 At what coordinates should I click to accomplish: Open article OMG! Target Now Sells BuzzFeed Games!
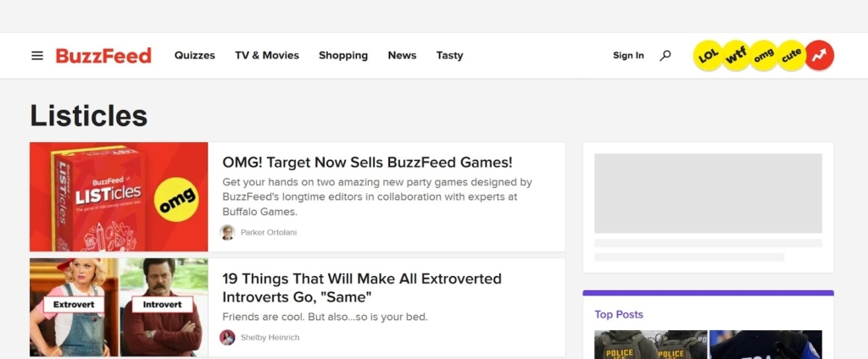[368, 162]
